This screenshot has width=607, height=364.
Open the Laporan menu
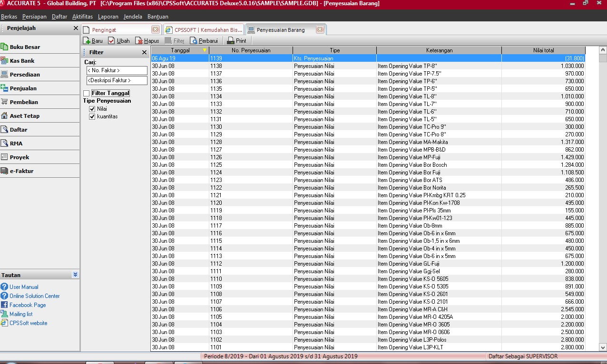tap(108, 17)
